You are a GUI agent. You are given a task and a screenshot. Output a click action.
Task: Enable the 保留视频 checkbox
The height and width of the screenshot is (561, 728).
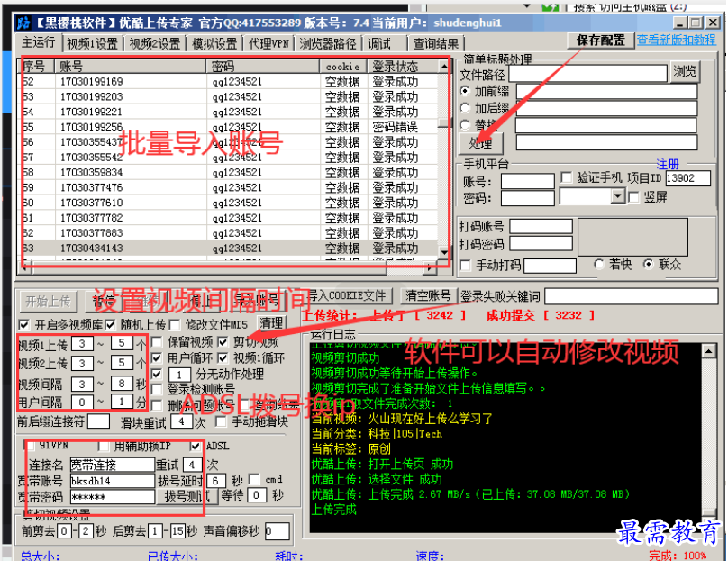point(157,342)
